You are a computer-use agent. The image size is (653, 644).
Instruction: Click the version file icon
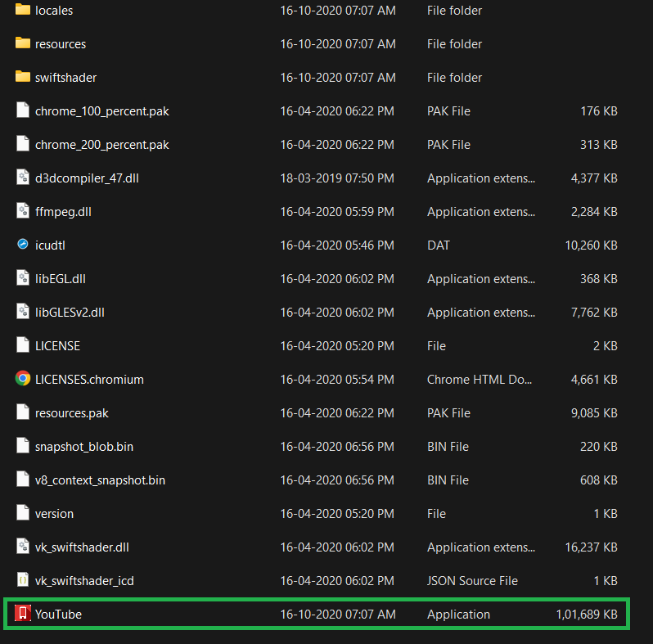[x=22, y=512]
